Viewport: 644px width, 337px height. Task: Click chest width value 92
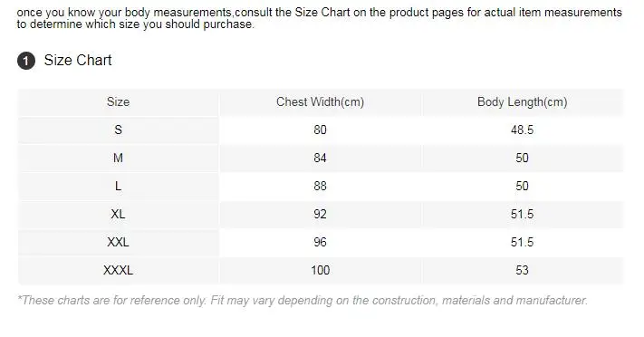coord(320,214)
